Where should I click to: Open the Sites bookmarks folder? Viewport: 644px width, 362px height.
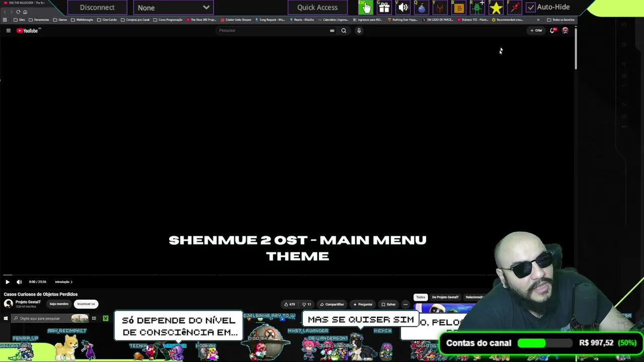(x=20, y=20)
